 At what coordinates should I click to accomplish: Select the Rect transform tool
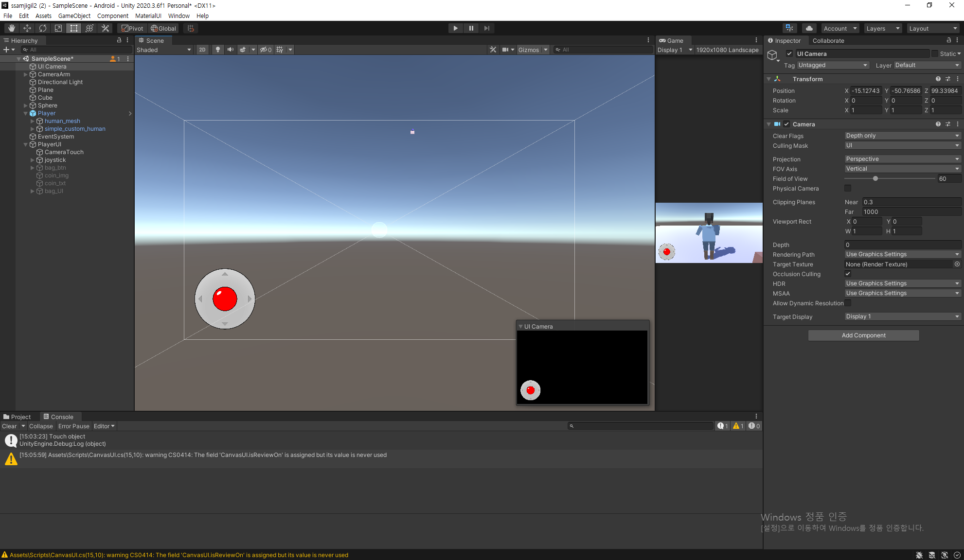pyautogui.click(x=74, y=28)
